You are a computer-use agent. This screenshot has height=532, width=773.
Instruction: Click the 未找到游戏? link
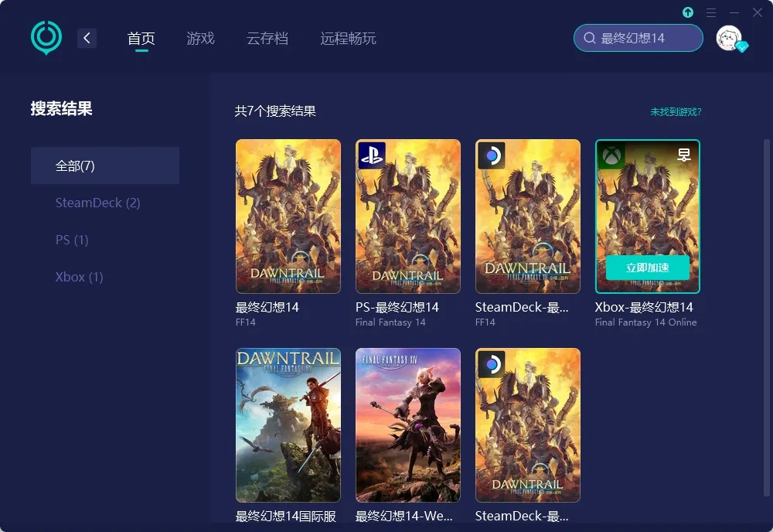675,111
